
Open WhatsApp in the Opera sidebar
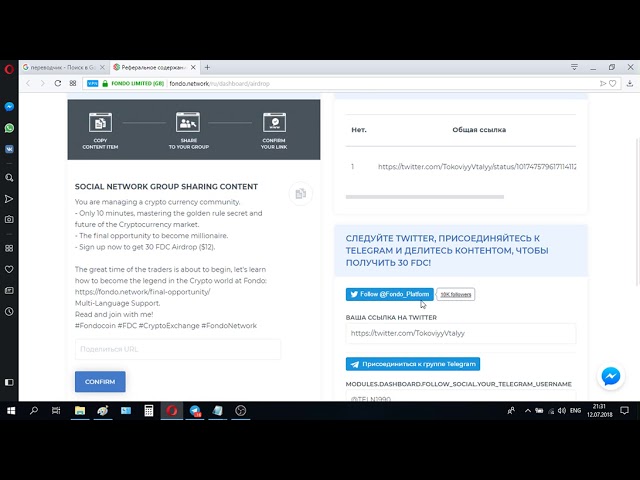click(9, 128)
